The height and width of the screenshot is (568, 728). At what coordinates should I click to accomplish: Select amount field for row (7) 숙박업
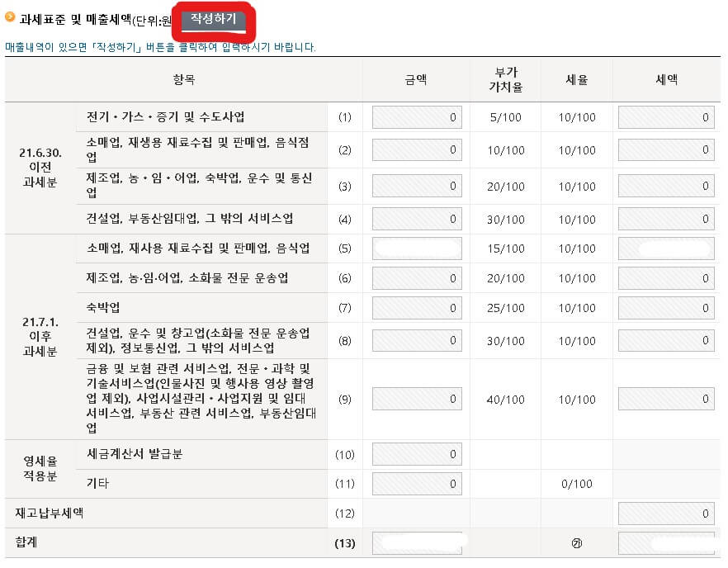click(x=417, y=308)
